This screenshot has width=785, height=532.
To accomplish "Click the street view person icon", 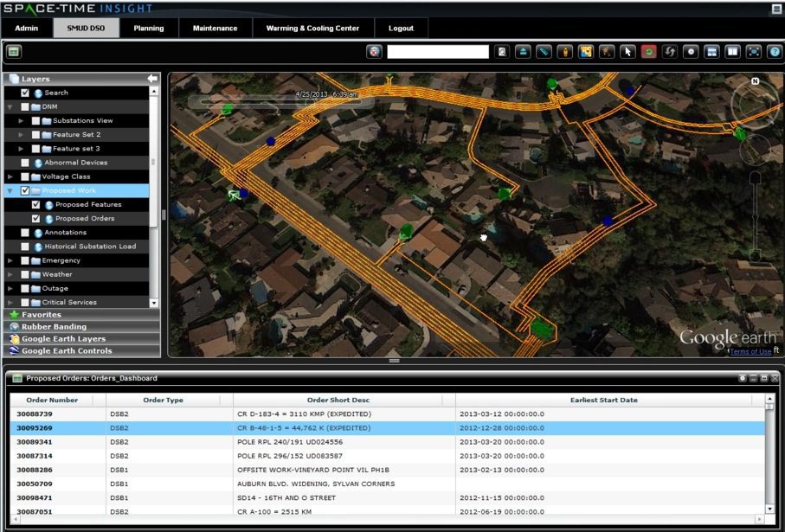I will [x=564, y=52].
